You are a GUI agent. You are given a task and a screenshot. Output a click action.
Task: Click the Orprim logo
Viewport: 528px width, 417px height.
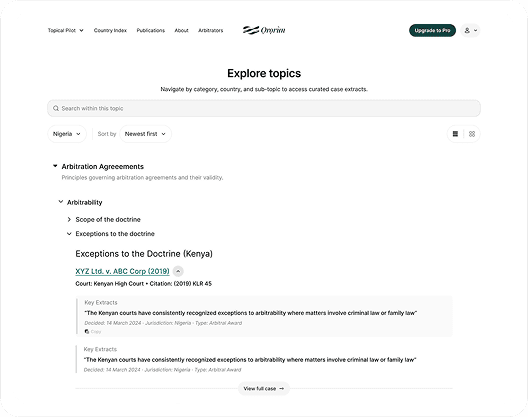click(264, 30)
